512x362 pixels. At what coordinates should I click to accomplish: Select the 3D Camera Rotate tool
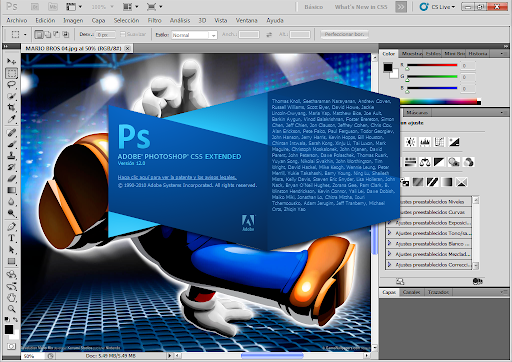(x=11, y=286)
